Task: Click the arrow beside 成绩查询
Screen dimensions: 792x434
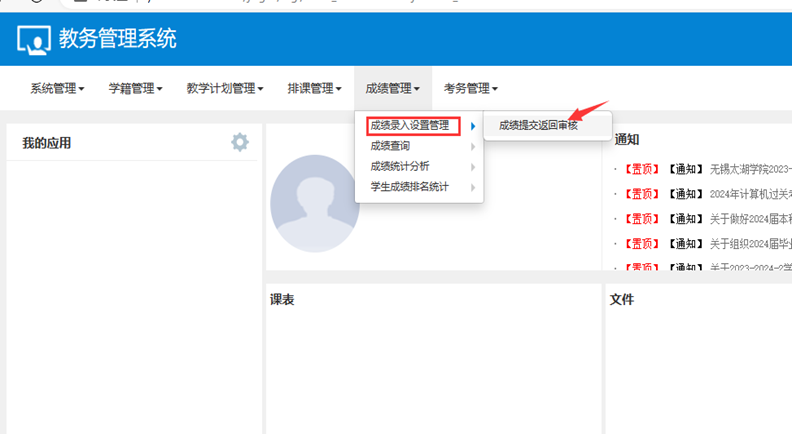Action: click(x=473, y=146)
